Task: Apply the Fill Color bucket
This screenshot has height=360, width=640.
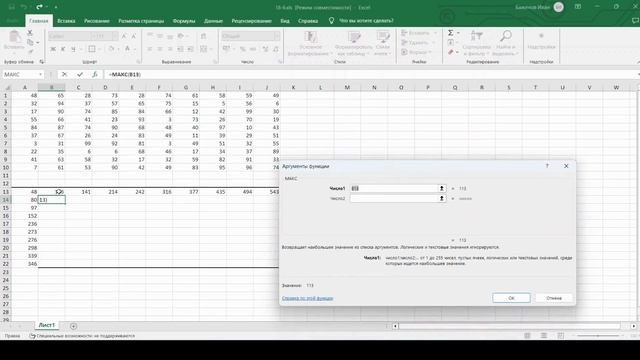Action: coord(111,49)
